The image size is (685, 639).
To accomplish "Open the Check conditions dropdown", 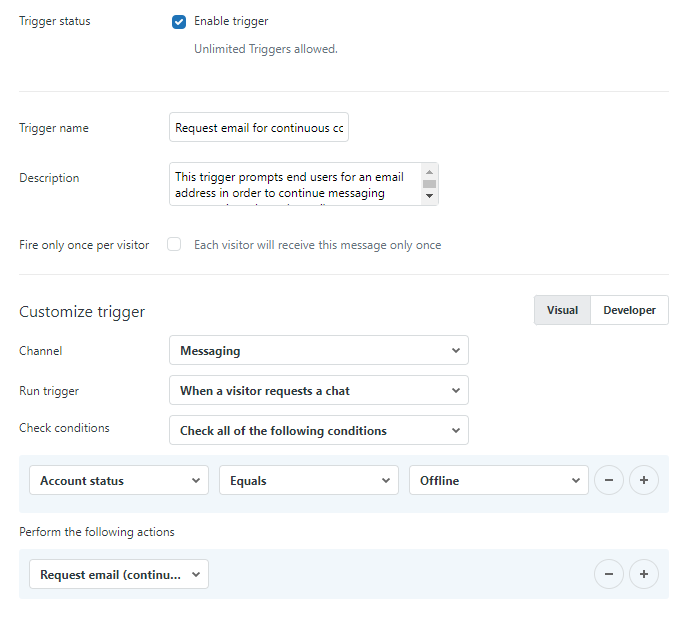I will coord(318,430).
